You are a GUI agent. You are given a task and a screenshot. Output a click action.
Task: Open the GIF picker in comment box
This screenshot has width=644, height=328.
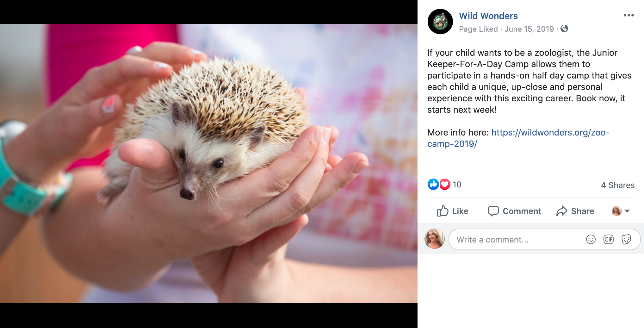tap(608, 239)
